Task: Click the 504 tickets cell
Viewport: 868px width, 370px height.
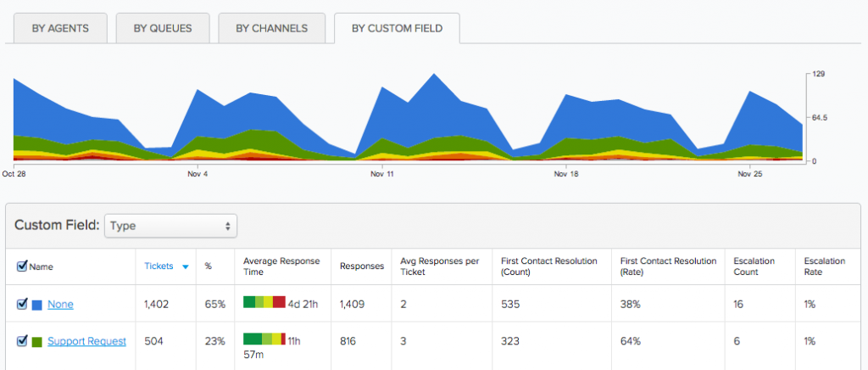Action: point(154,341)
